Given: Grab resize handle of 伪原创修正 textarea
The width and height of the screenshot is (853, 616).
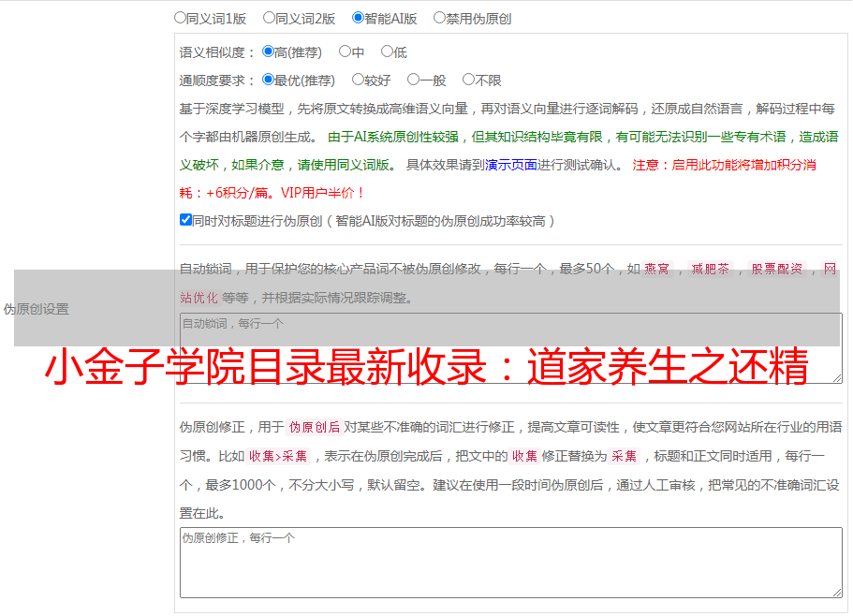Looking at the screenshot, I should click(x=837, y=593).
